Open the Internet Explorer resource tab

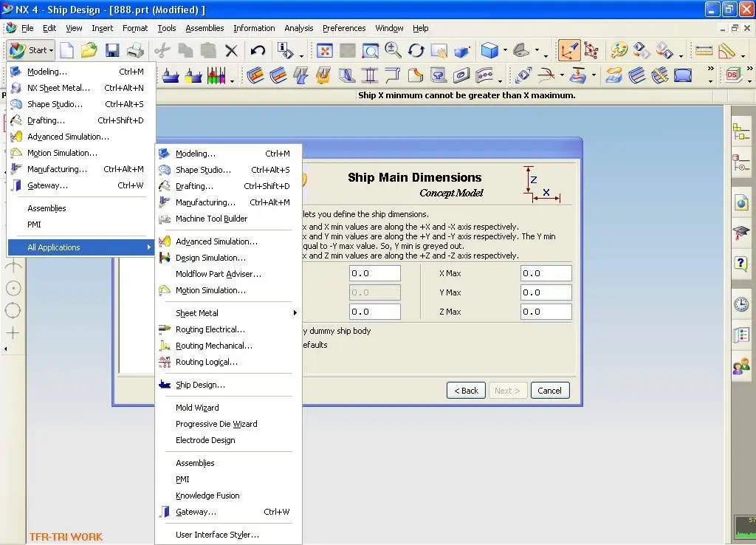point(741,203)
